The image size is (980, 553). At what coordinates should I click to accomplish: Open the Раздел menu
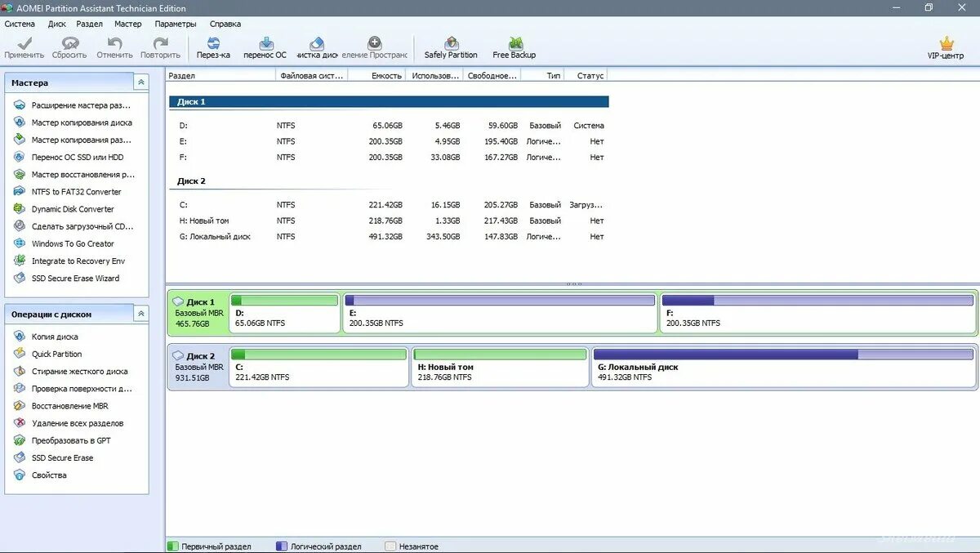point(90,24)
